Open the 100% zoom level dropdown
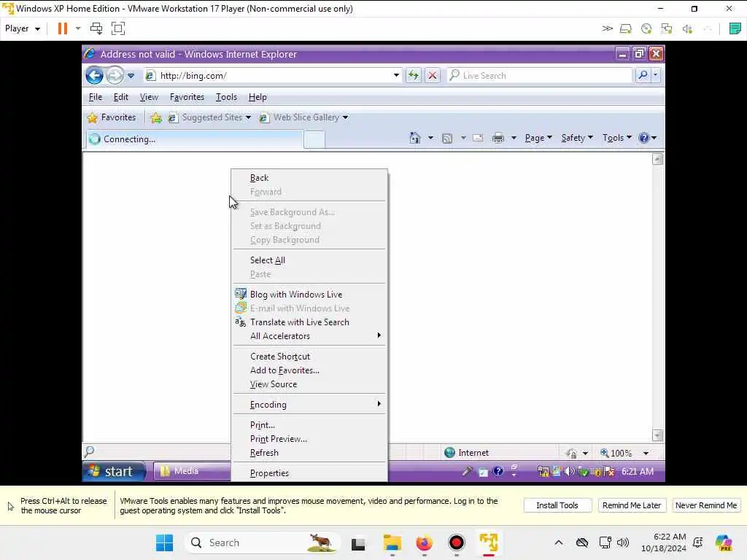This screenshot has height=560, width=747. (x=646, y=453)
